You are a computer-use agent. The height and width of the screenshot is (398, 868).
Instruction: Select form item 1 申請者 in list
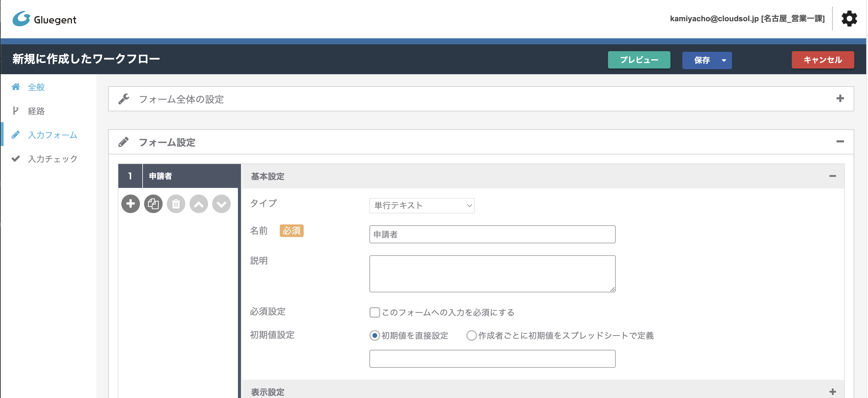click(x=180, y=176)
